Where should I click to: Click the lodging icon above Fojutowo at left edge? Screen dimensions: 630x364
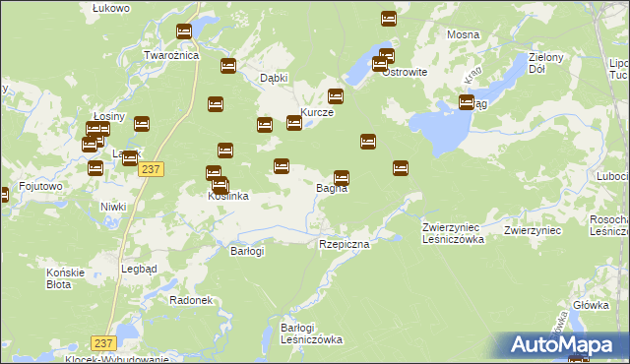(x=4, y=195)
